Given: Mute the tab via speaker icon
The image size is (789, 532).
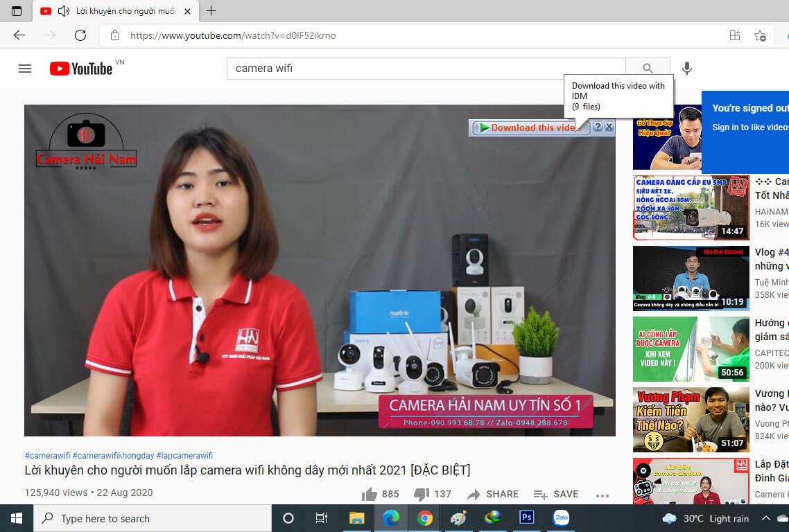Looking at the screenshot, I should [x=63, y=11].
